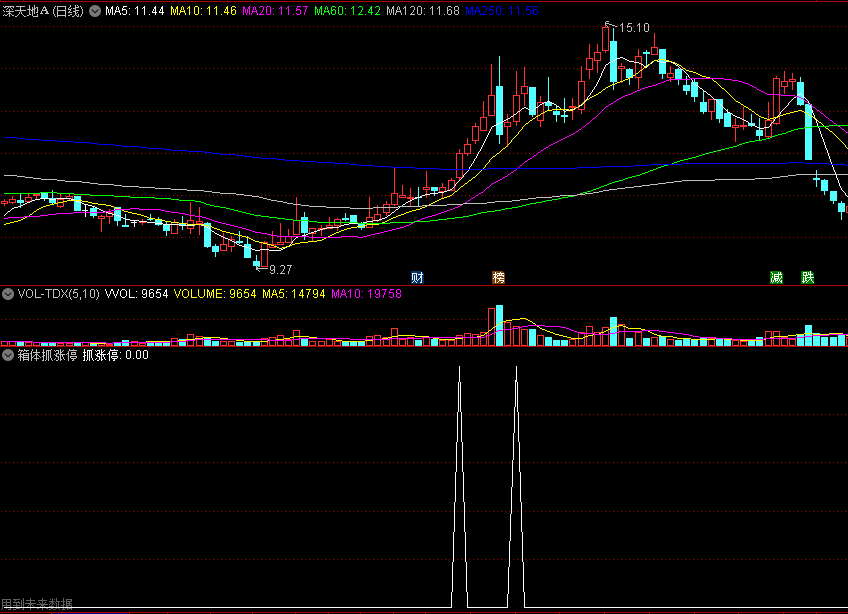This screenshot has height=614, width=848.
Task: Click the VVOL: 9654 label
Action: tap(136, 294)
